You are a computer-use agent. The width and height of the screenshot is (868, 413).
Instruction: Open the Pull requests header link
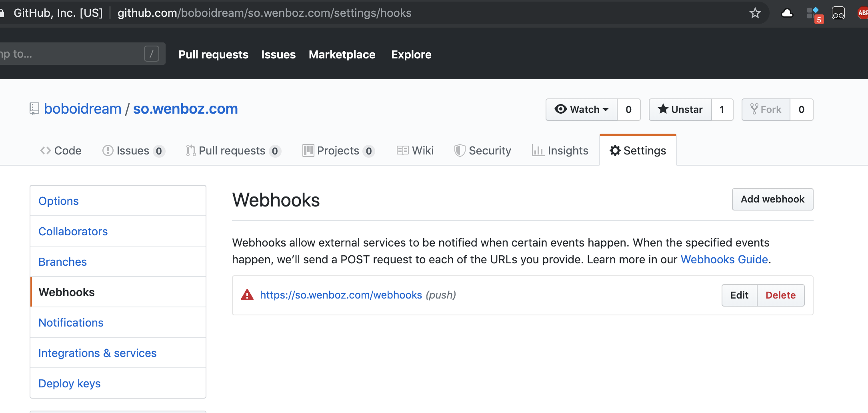213,54
